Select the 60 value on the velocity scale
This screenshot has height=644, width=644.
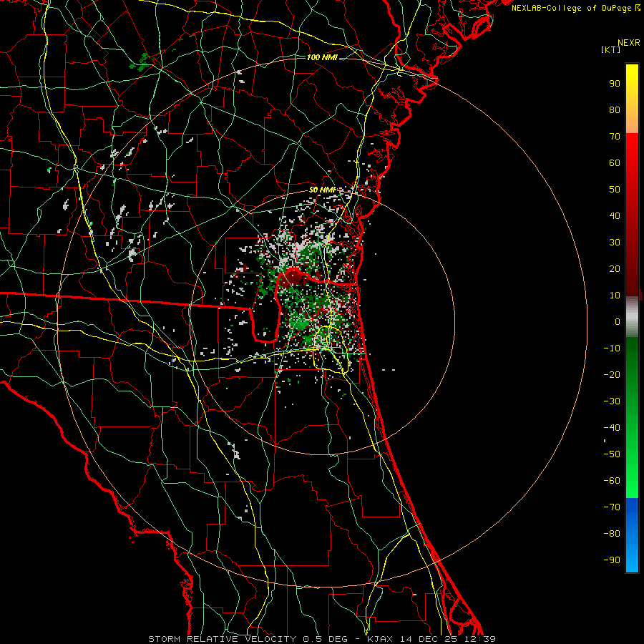click(x=615, y=163)
